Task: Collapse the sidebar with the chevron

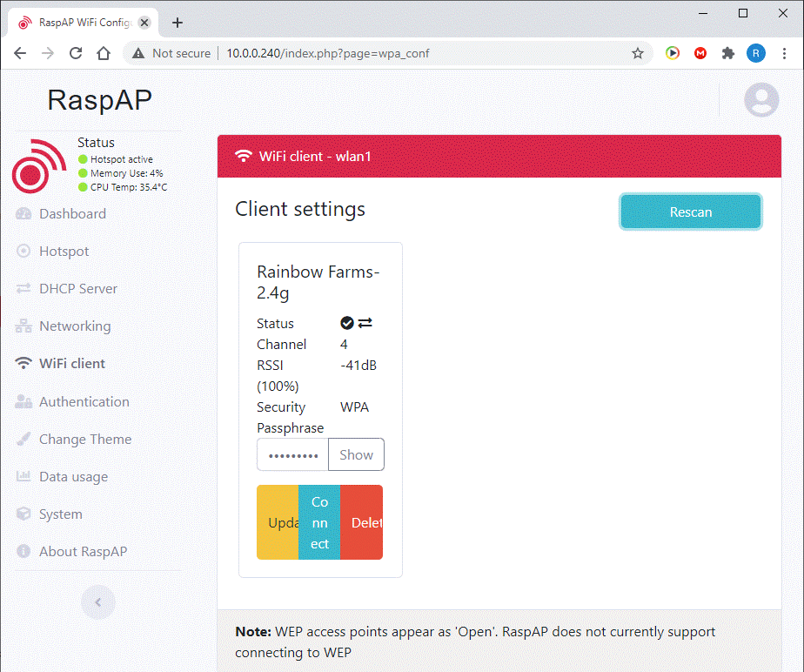Action: 97,601
